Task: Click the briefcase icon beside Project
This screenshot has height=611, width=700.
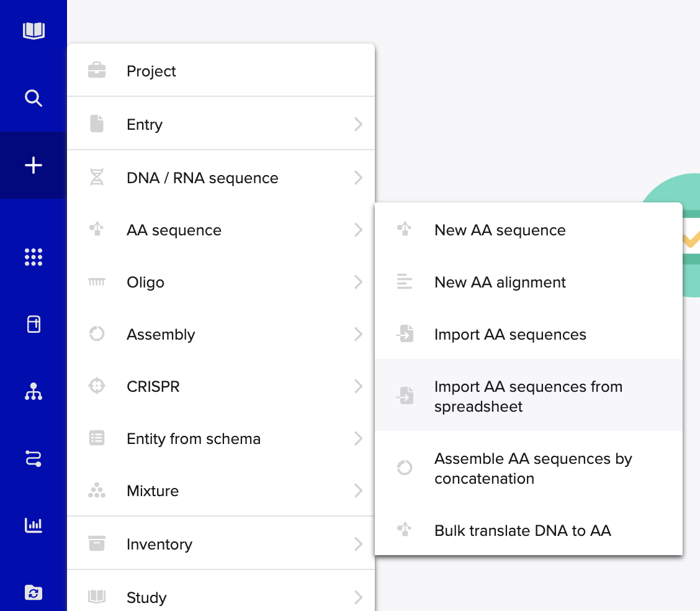Action: coord(97,70)
